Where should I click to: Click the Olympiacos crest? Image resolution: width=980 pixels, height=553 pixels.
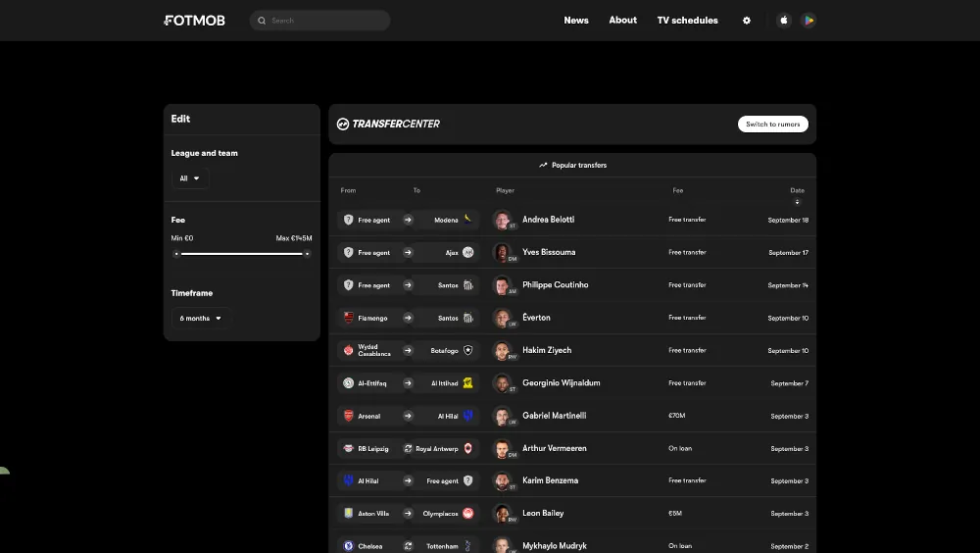pos(468,513)
